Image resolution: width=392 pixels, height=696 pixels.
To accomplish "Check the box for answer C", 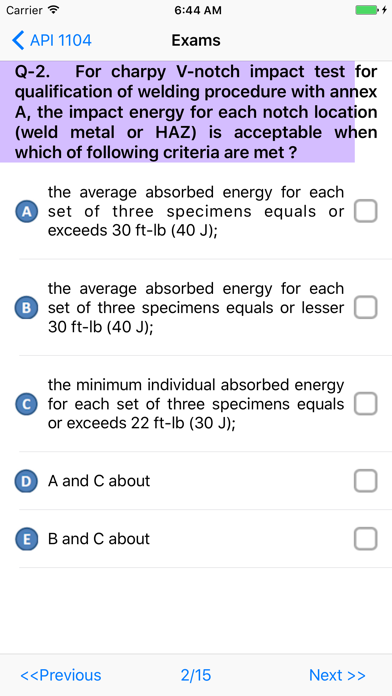I will 365,403.
